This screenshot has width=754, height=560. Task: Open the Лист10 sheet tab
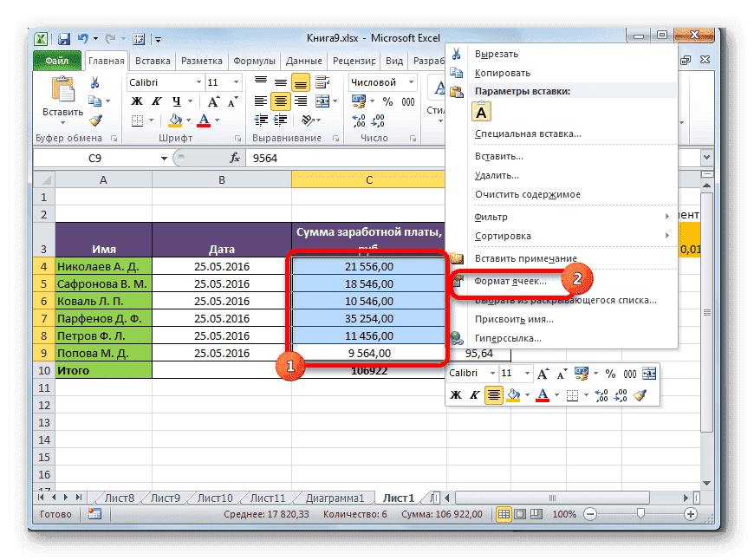(213, 498)
